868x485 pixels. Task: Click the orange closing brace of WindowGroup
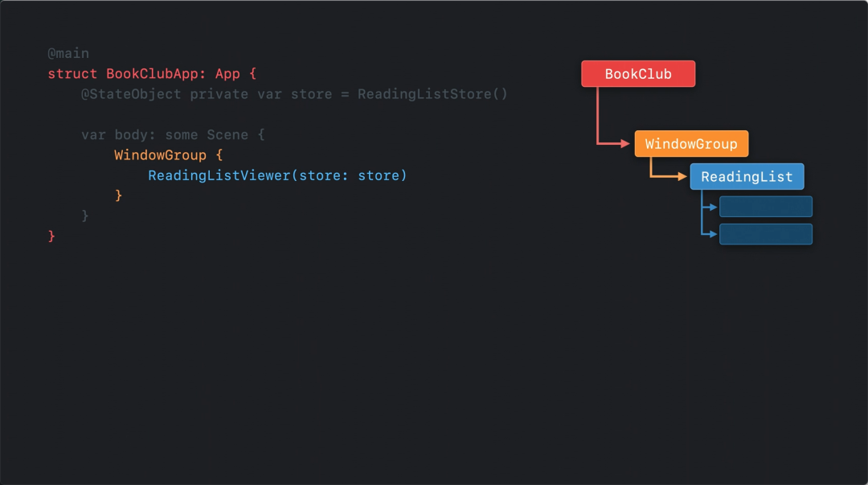tap(119, 195)
